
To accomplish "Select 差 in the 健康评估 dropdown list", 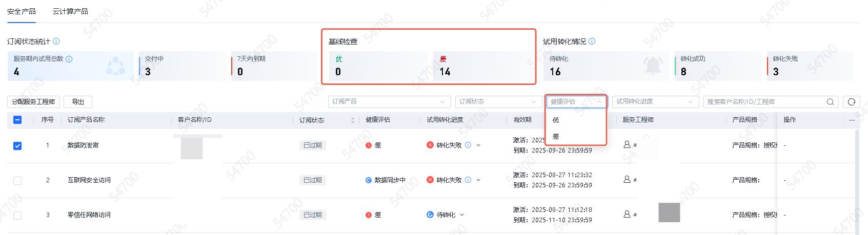I will [x=556, y=137].
